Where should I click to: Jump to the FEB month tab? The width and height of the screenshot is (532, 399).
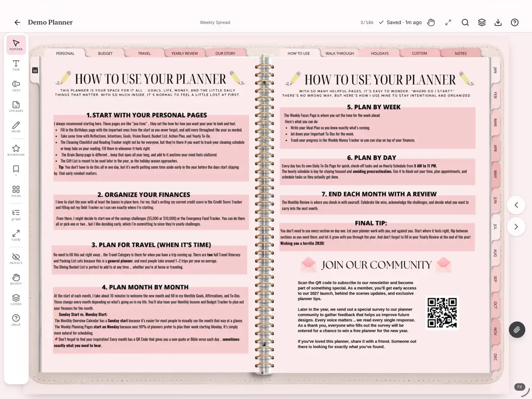tap(496, 96)
